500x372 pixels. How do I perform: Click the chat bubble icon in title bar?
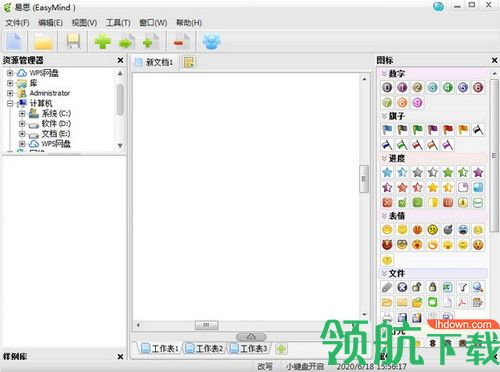[x=438, y=6]
